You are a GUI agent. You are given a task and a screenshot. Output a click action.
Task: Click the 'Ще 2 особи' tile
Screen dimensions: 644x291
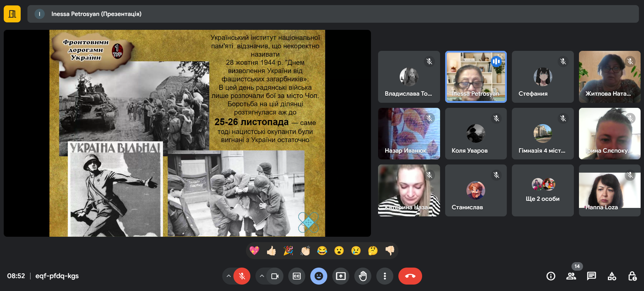tap(542, 190)
